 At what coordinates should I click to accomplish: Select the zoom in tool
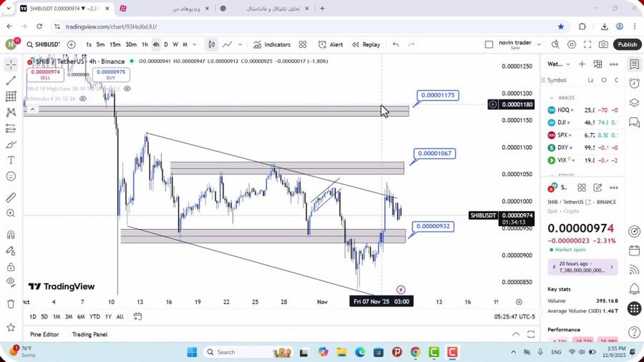11,213
